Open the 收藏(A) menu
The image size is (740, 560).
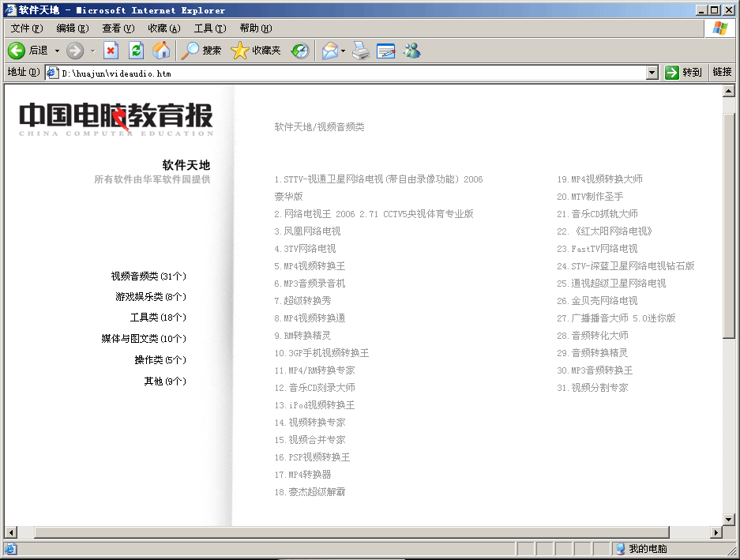[x=164, y=28]
